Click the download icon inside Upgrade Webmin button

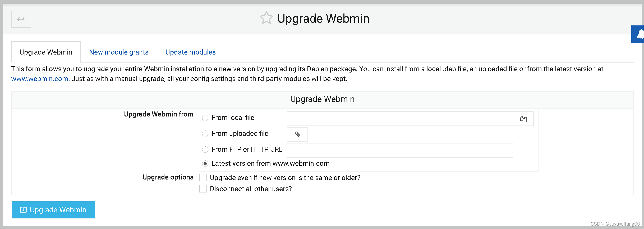24,209
